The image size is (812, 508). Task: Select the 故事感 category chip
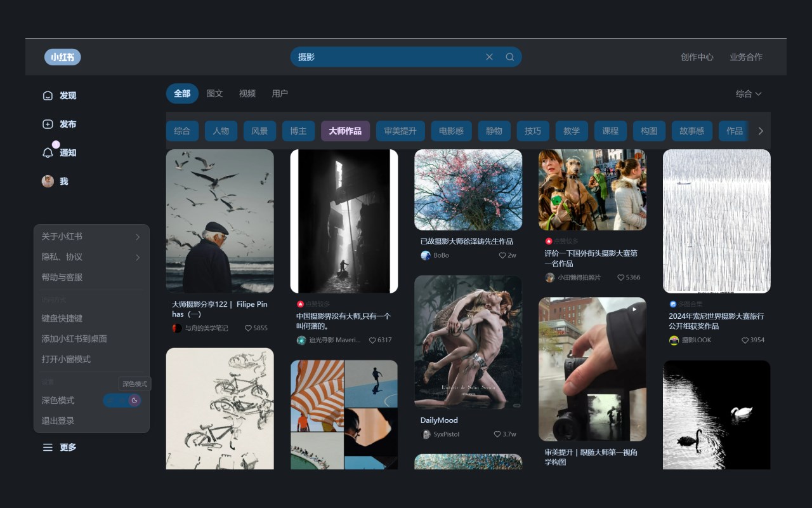click(692, 131)
